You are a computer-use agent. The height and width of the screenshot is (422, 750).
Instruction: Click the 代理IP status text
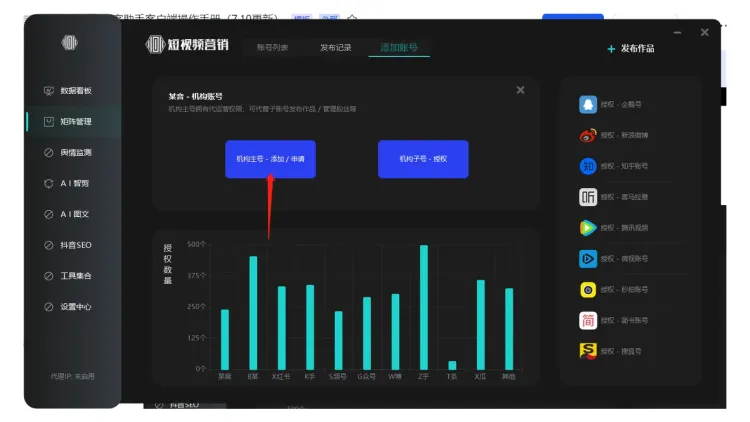pyautogui.click(x=73, y=377)
